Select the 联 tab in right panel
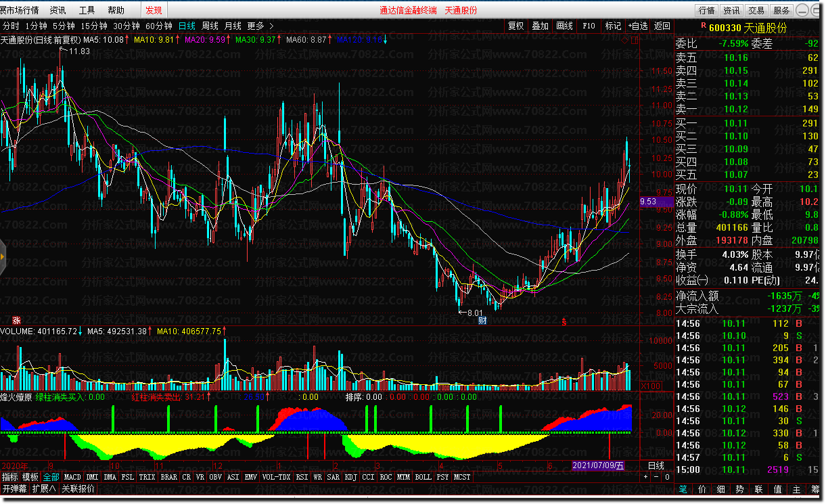Image resolution: width=826 pixels, height=504 pixels. pyautogui.click(x=759, y=489)
